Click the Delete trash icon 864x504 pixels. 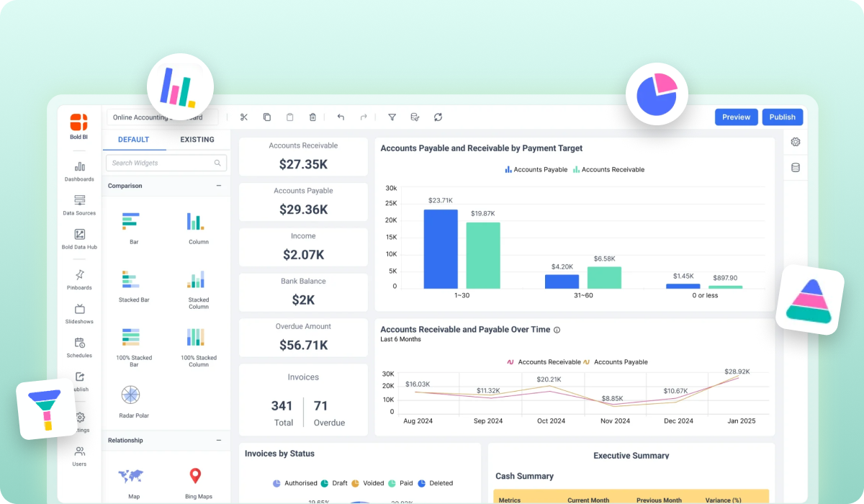click(x=312, y=117)
